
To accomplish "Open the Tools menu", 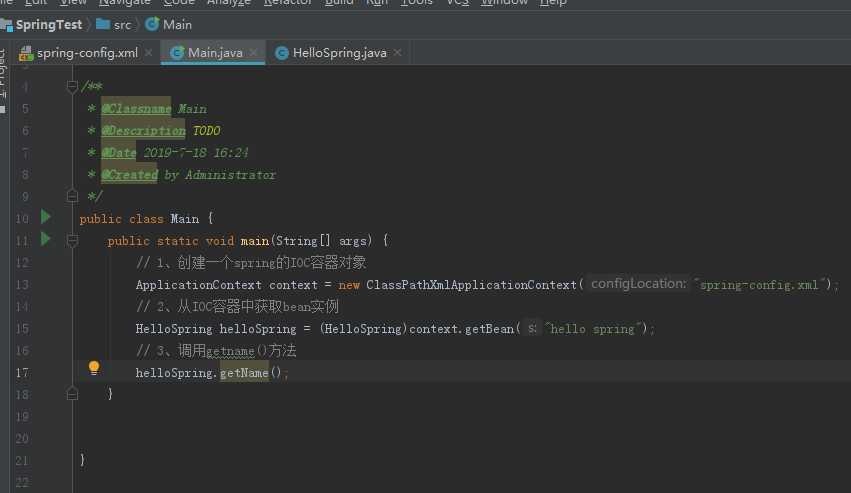I will click(416, 2).
